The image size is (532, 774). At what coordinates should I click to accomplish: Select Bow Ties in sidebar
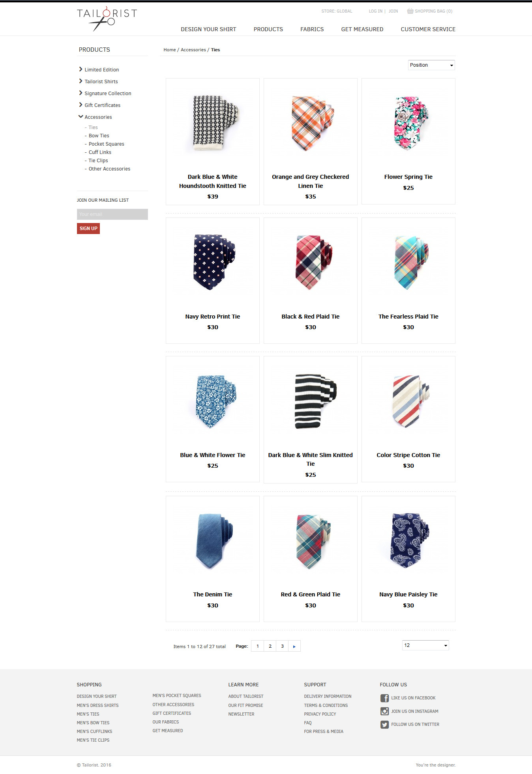click(x=99, y=136)
